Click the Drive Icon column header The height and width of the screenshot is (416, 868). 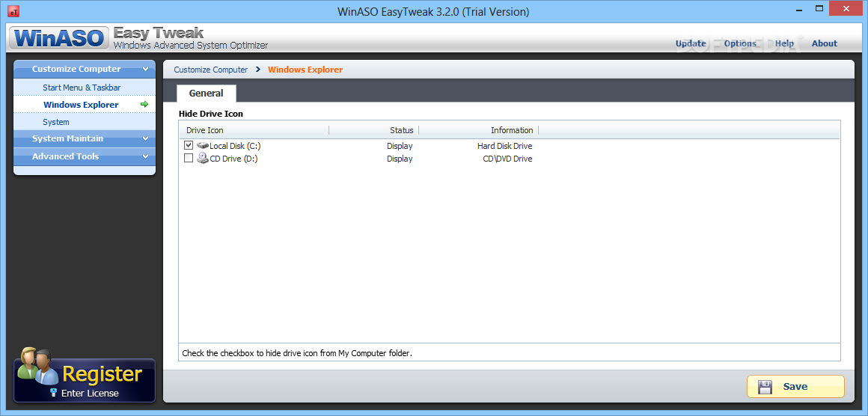point(205,130)
